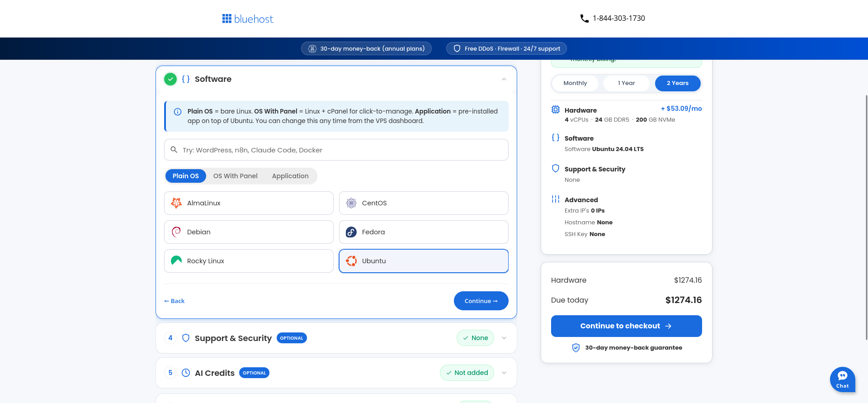
Task: Click the 30-day money-back (annual plans) pill
Action: click(x=366, y=49)
